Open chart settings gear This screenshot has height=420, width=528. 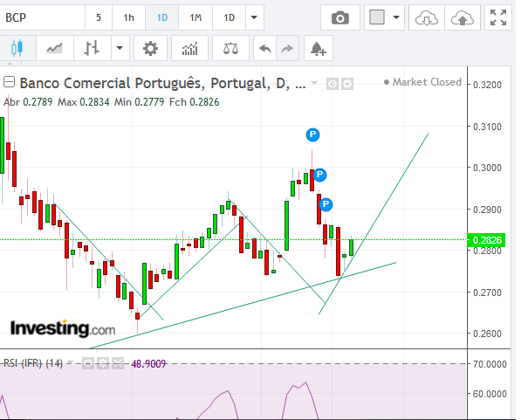click(x=150, y=48)
